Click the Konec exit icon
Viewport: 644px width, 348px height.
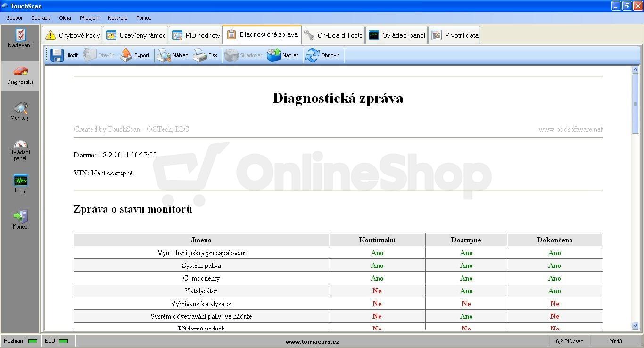tap(20, 216)
